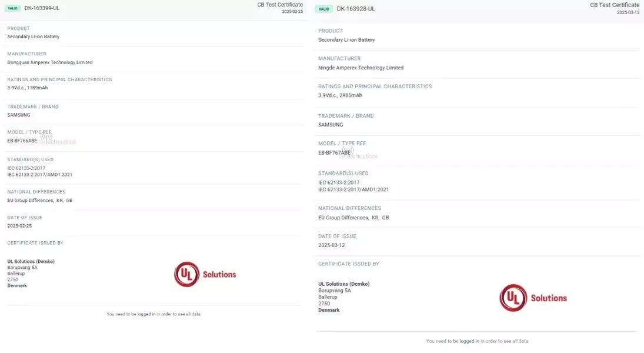Select model reference EB-BF766ABE

(x=22, y=141)
